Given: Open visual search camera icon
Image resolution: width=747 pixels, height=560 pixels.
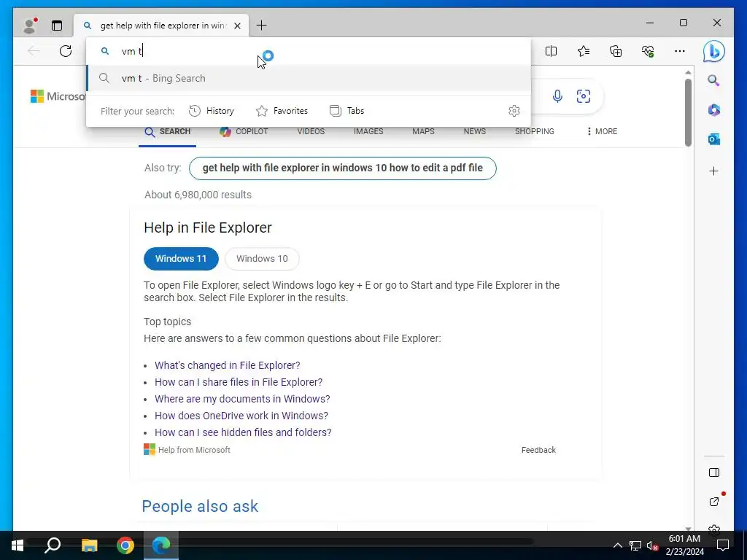Looking at the screenshot, I should pos(584,96).
